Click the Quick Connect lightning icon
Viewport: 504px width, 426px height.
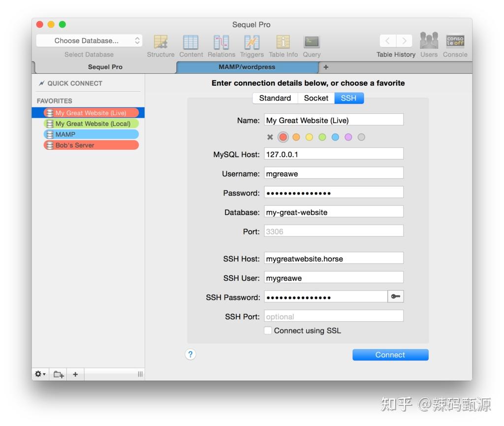pos(41,83)
